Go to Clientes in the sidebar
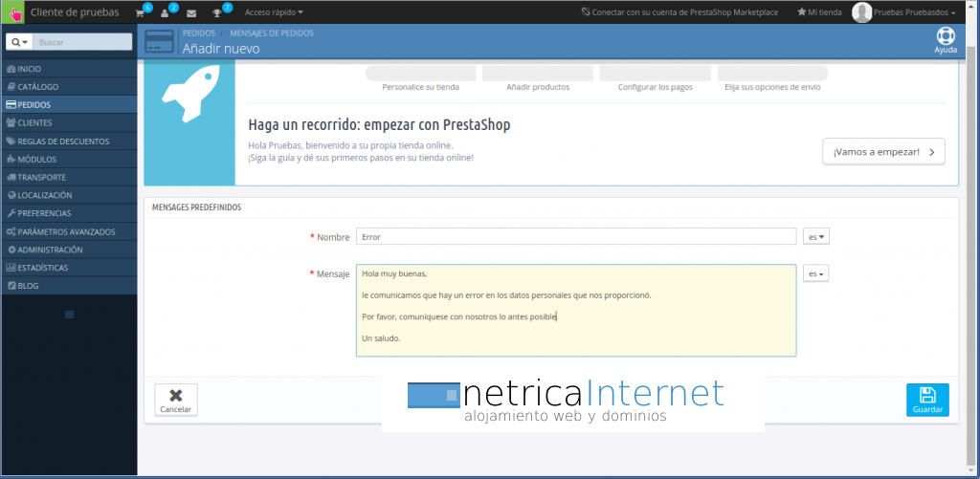980x479 pixels. pyautogui.click(x=34, y=122)
